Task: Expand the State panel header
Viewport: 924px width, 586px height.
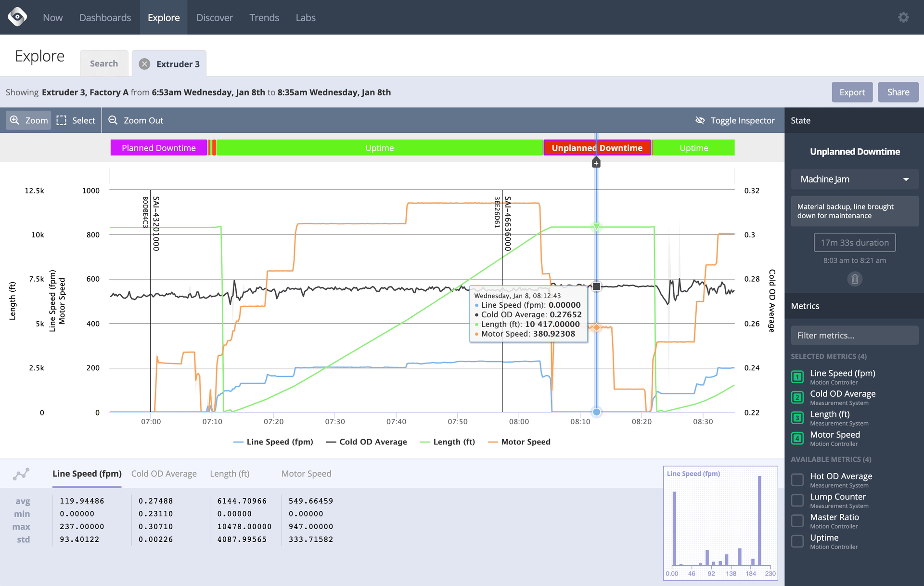Action: 801,120
